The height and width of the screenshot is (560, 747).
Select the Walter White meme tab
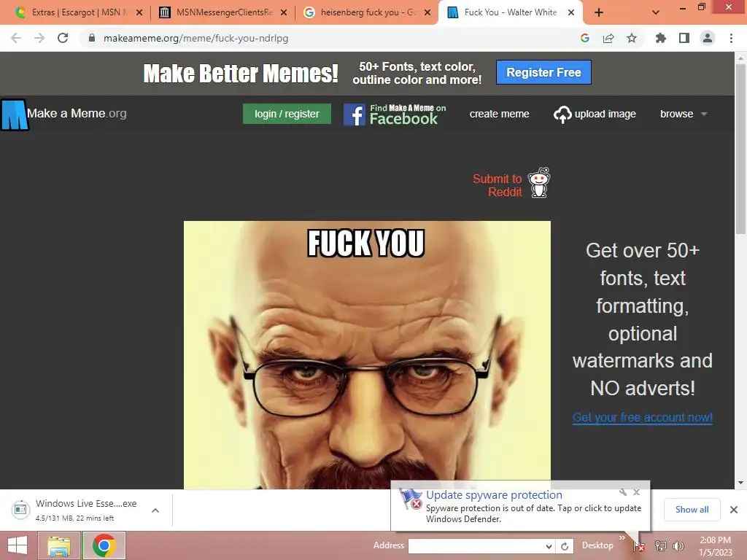(510, 13)
